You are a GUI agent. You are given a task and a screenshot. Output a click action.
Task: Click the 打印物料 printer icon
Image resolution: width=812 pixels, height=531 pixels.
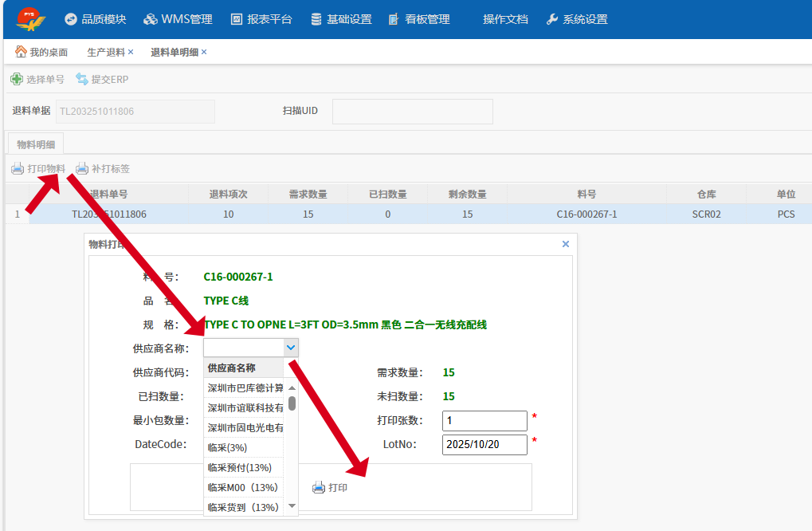18,169
